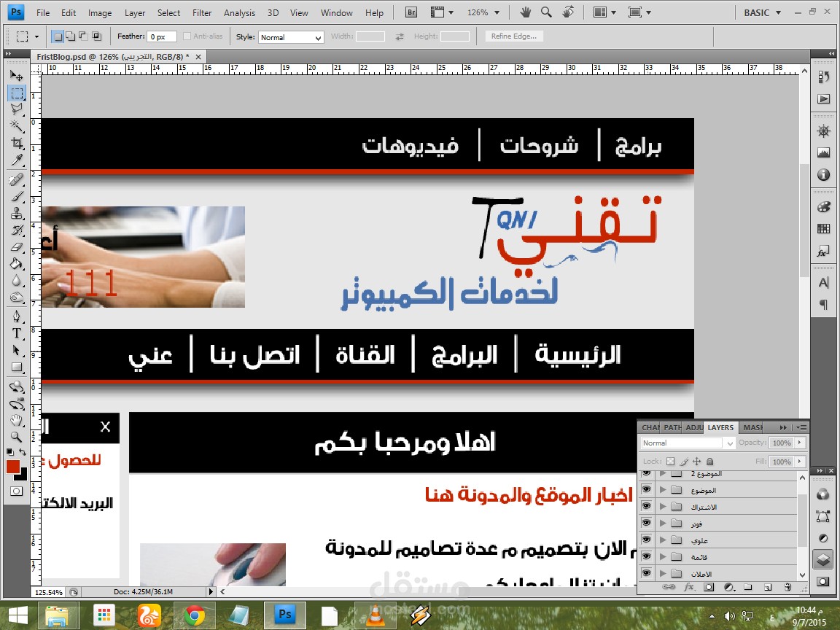Select the Magic Wand tool

pyautogui.click(x=17, y=126)
